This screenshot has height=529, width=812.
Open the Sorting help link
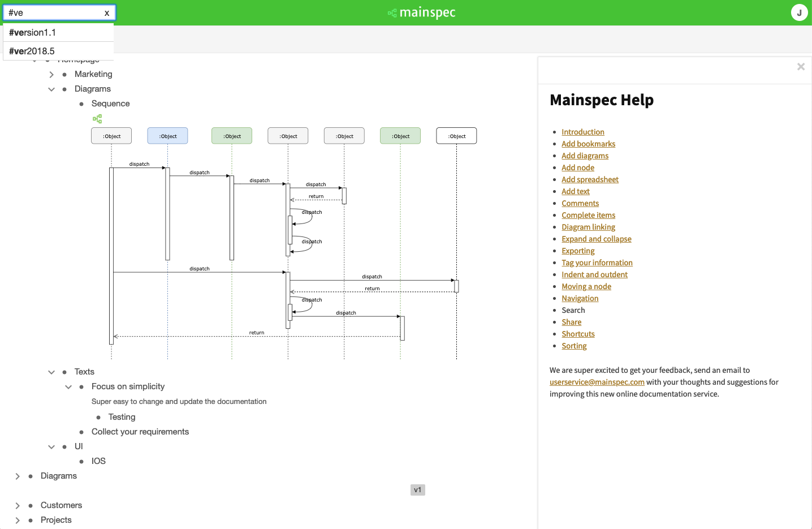pos(574,346)
